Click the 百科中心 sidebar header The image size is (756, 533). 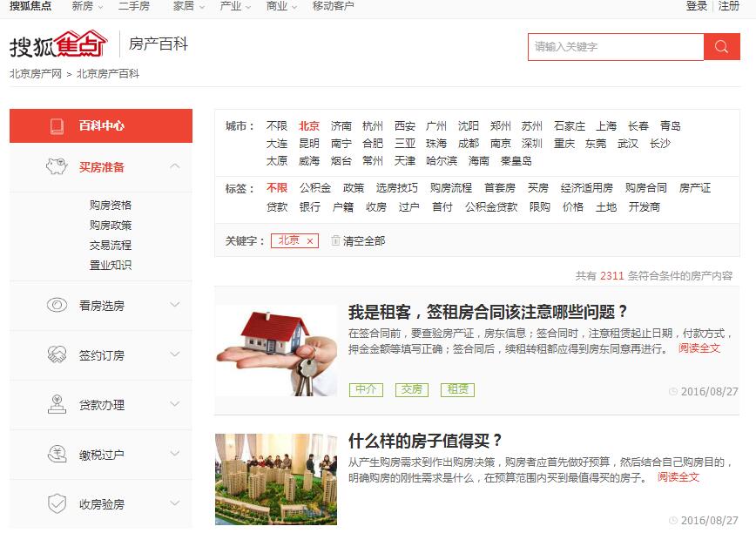click(x=101, y=125)
